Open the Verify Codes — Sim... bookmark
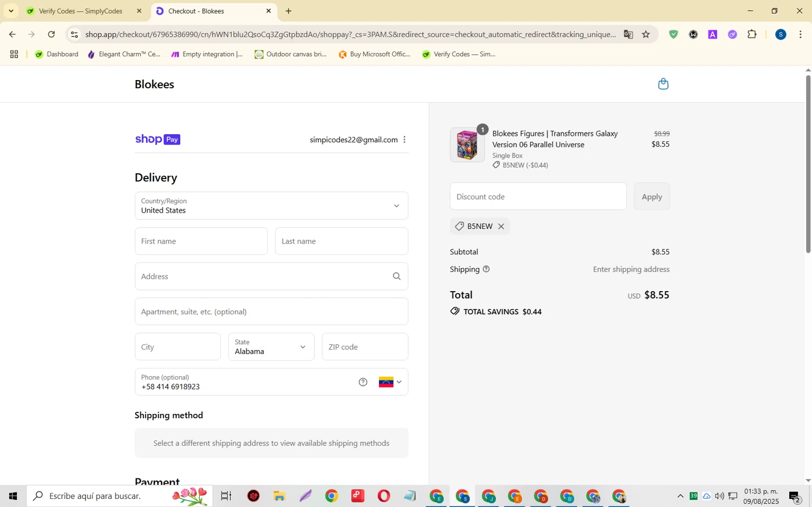Screen dimensions: 812x507 click(x=459, y=54)
